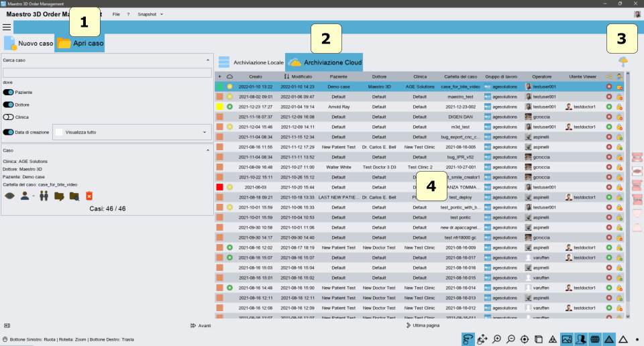Select the pan/move hand tool
Screen dimensions: 644x346
tap(482, 339)
